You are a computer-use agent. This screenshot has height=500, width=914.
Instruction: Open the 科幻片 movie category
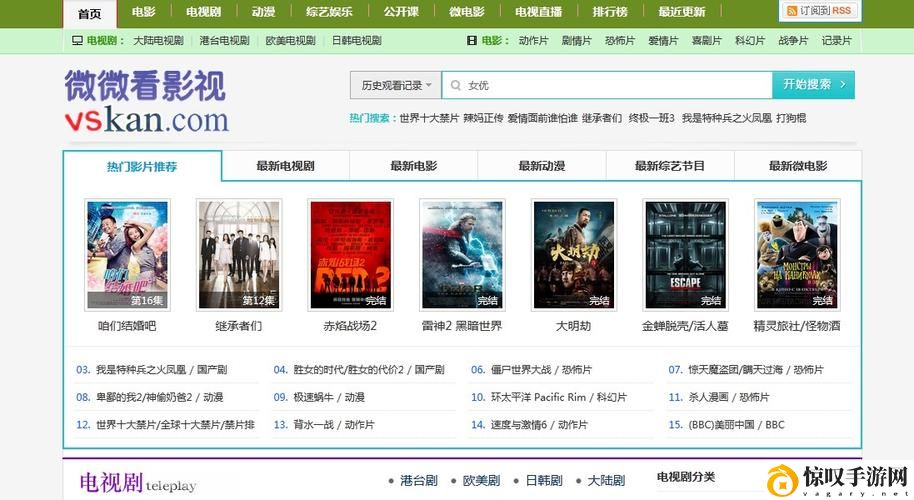point(750,41)
